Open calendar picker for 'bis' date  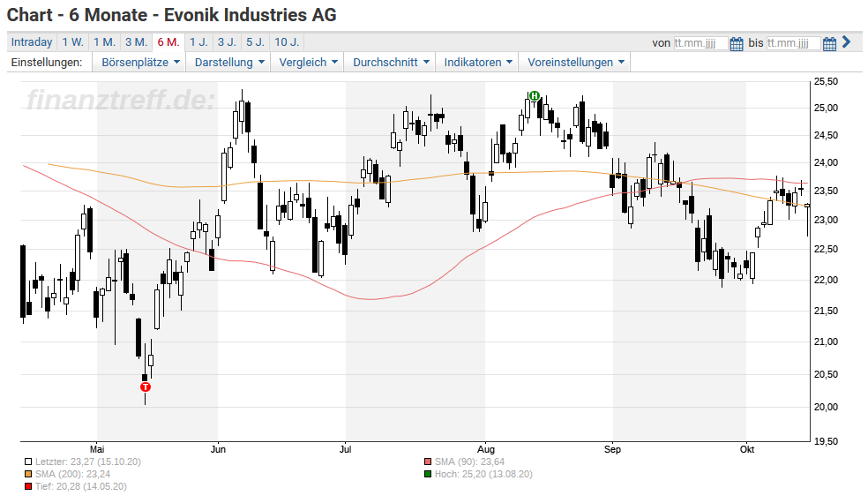[829, 44]
